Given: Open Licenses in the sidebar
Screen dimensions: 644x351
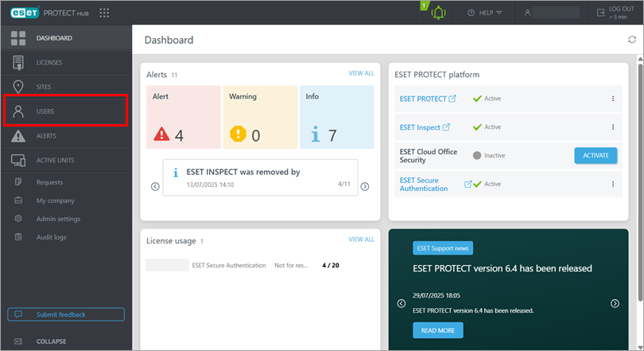Looking at the screenshot, I should click(49, 62).
